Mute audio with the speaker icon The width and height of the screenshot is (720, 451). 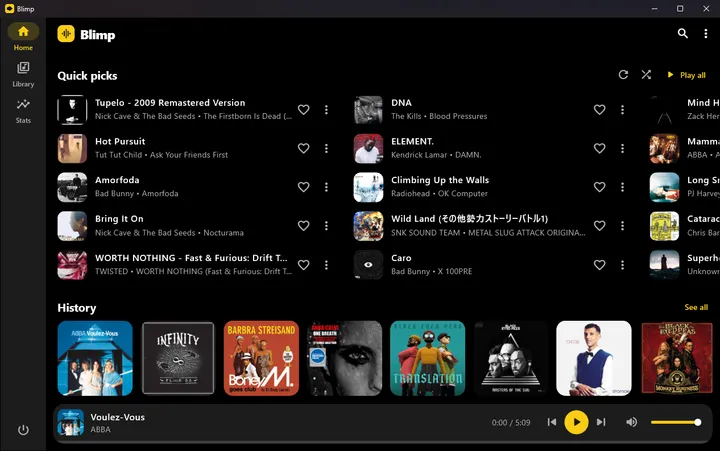coord(632,422)
